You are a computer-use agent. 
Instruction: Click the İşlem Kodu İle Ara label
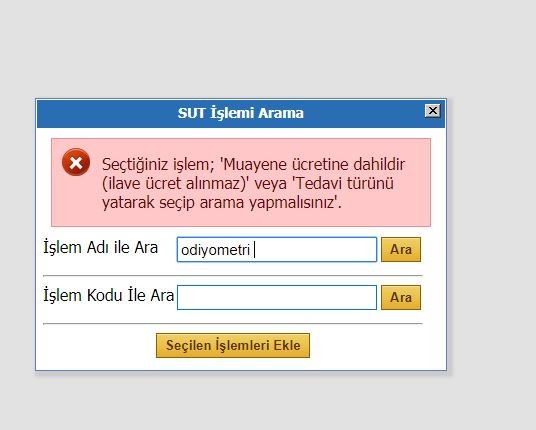108,295
